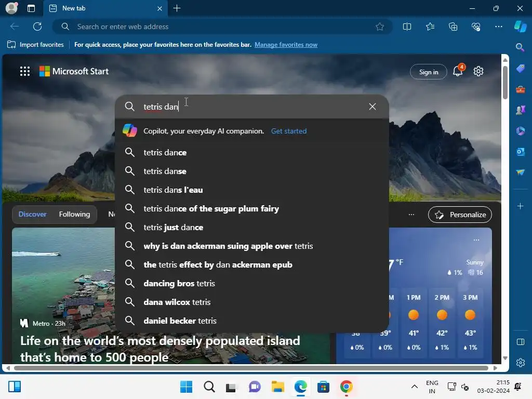The image size is (532, 399).
Task: Open sidebar Drop paper plane icon
Action: coord(520,172)
